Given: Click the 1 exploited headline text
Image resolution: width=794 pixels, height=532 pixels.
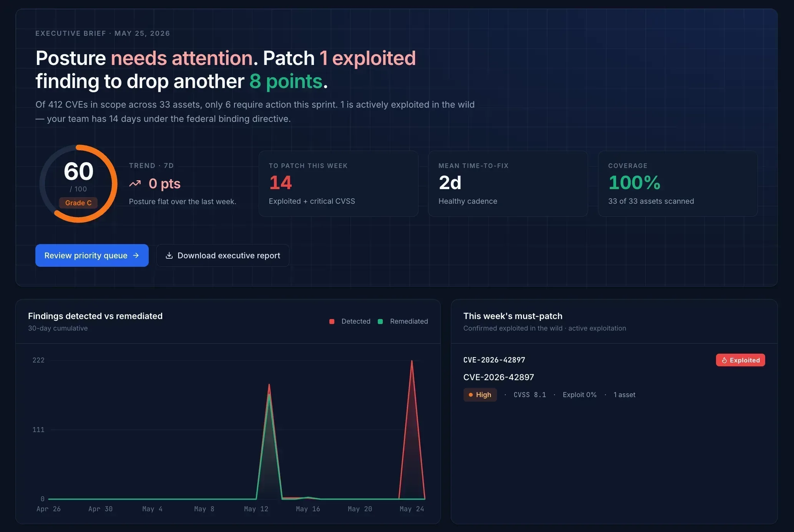Looking at the screenshot, I should tap(367, 58).
